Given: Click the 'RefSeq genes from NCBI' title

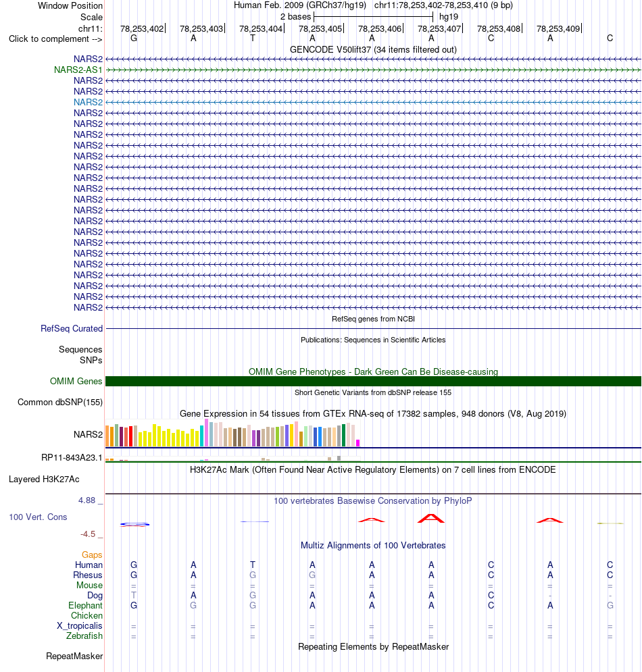Looking at the screenshot, I should click(373, 319).
